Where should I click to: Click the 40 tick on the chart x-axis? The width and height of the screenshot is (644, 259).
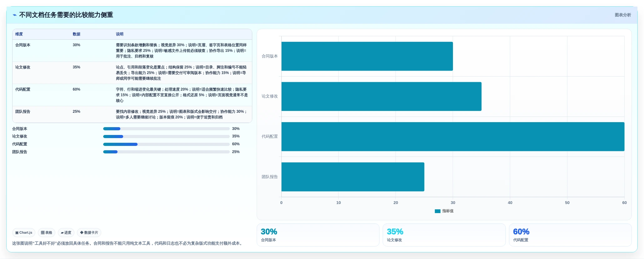[510, 203]
